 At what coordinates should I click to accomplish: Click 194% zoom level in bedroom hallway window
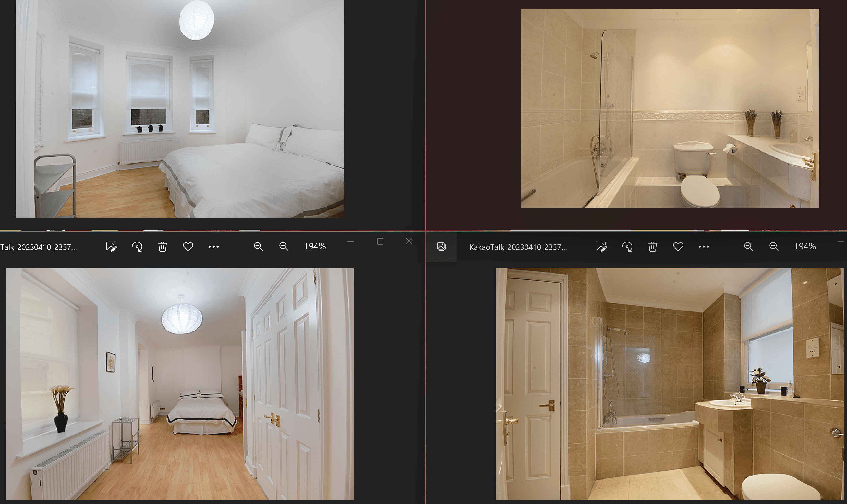tap(315, 247)
